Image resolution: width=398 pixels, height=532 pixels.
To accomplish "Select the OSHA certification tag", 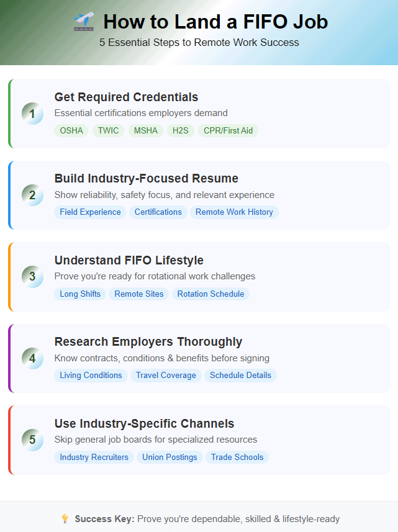I will 71,130.
